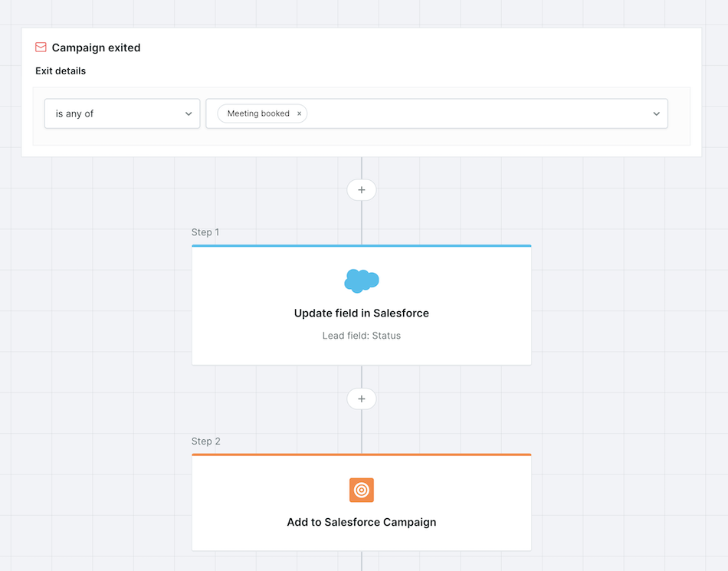728x571 pixels.
Task: Select the Step 1 label
Action: [205, 232]
